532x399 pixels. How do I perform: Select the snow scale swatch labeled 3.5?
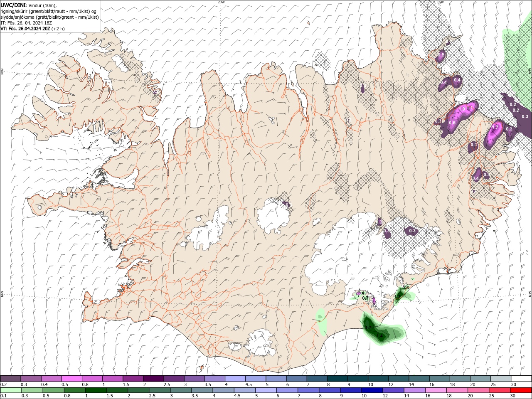(214, 379)
